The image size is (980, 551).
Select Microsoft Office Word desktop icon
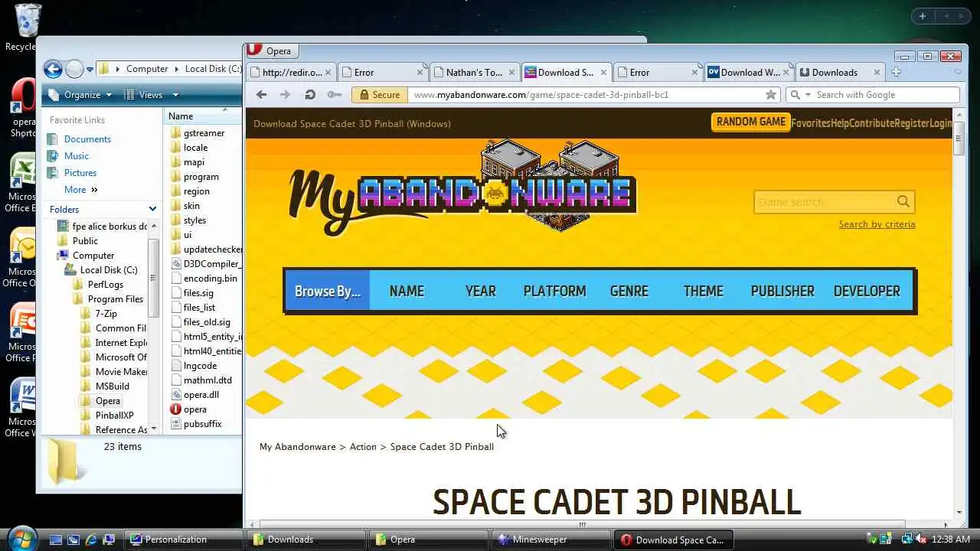(21, 408)
